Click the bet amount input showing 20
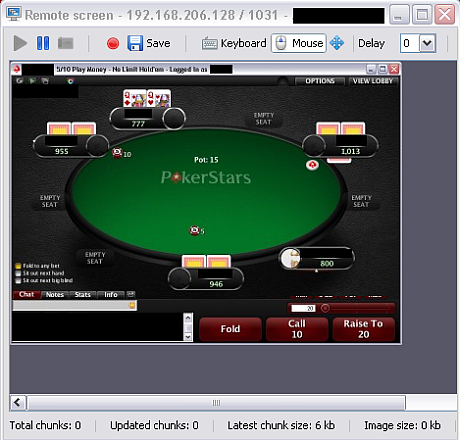460x440 pixels. [303, 308]
